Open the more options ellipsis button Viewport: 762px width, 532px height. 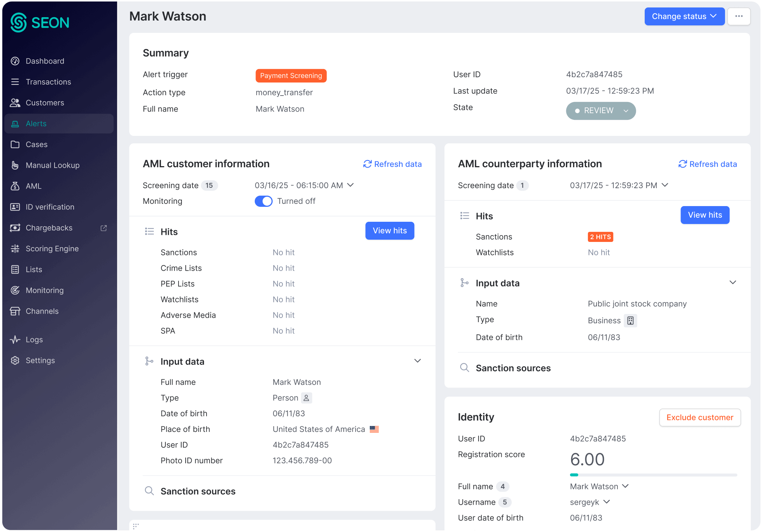(x=739, y=16)
